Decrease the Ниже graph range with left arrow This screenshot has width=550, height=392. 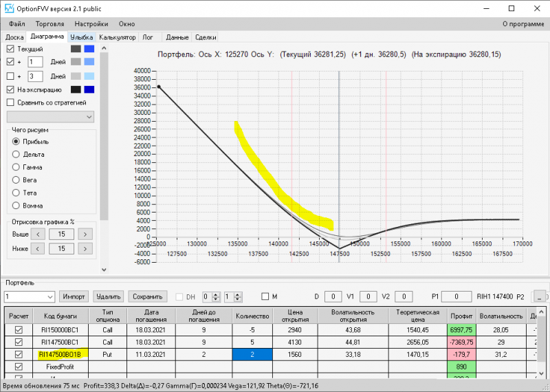pyautogui.click(x=39, y=249)
